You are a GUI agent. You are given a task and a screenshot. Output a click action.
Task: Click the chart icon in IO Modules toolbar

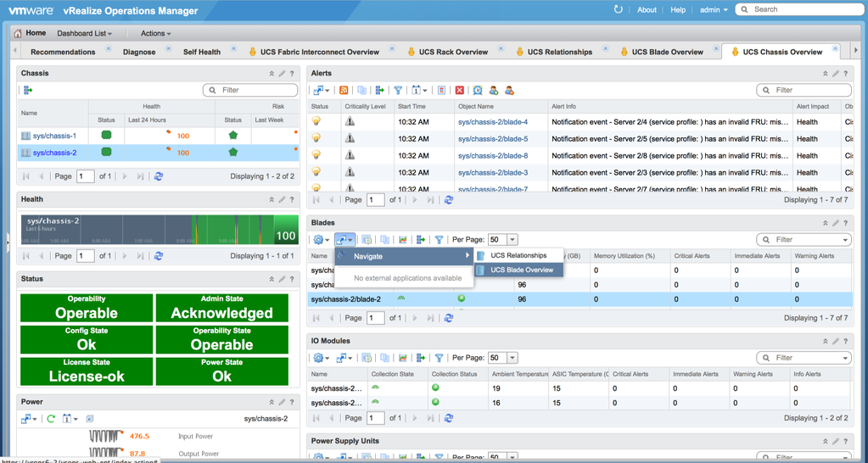coord(403,358)
